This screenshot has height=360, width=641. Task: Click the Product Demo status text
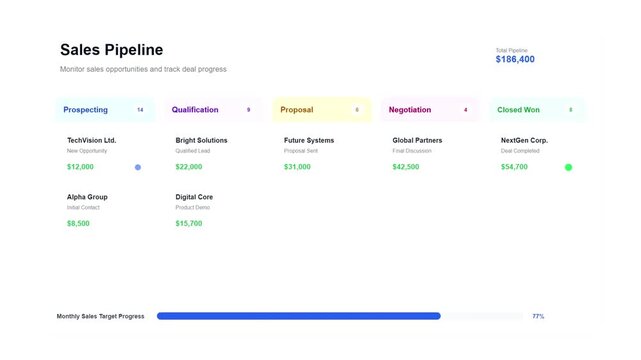[193, 208]
